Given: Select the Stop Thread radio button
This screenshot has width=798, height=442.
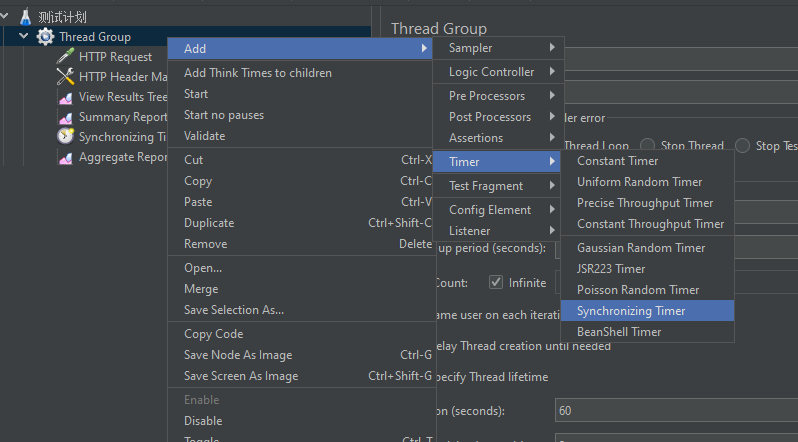Looking at the screenshot, I should point(648,146).
